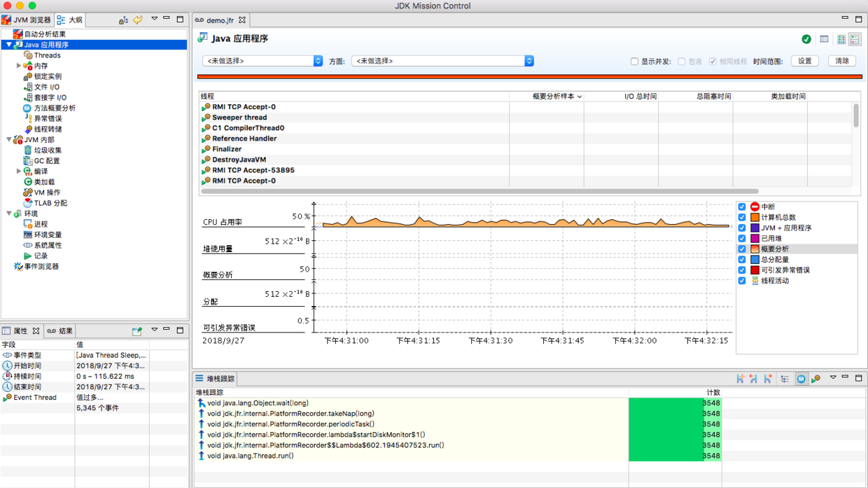Open the 事件浏览器 page icon
This screenshot has width=868, height=488.
tap(18, 266)
